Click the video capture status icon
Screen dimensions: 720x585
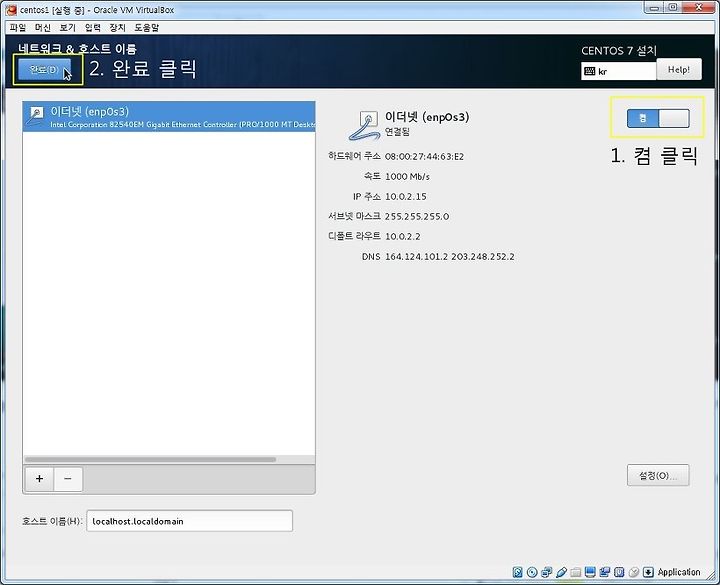point(605,572)
